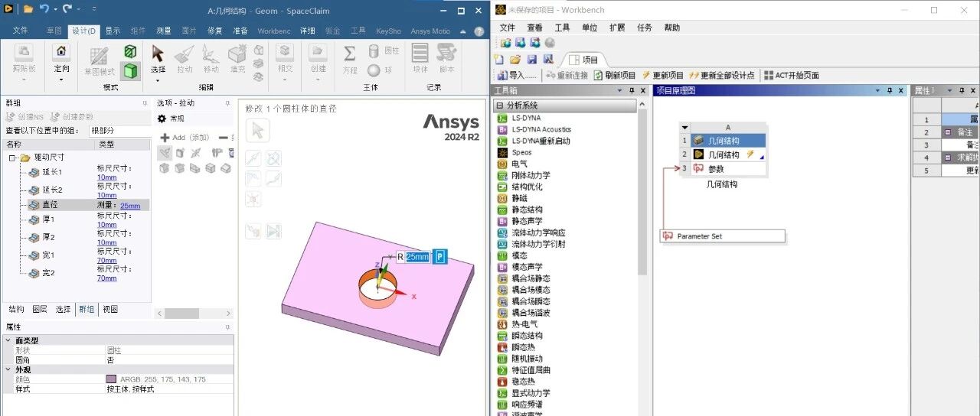Collapse the 驱动尺寸 folder in groups tree

(13, 158)
